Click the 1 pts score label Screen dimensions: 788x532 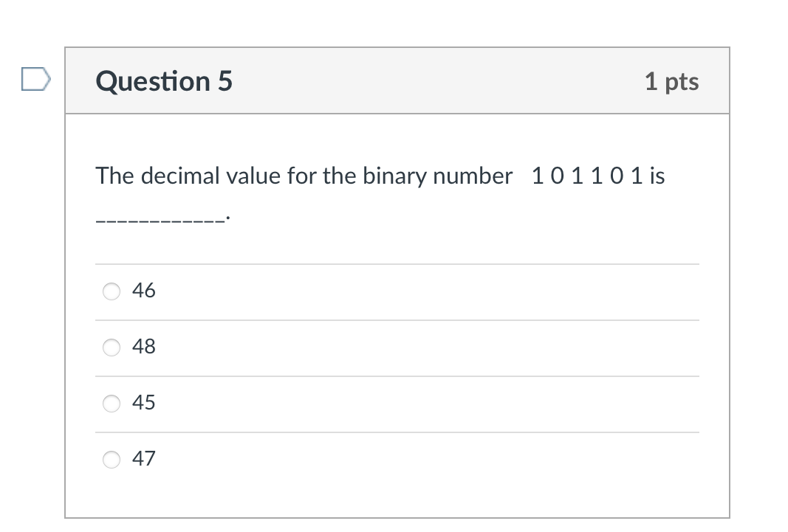[672, 81]
